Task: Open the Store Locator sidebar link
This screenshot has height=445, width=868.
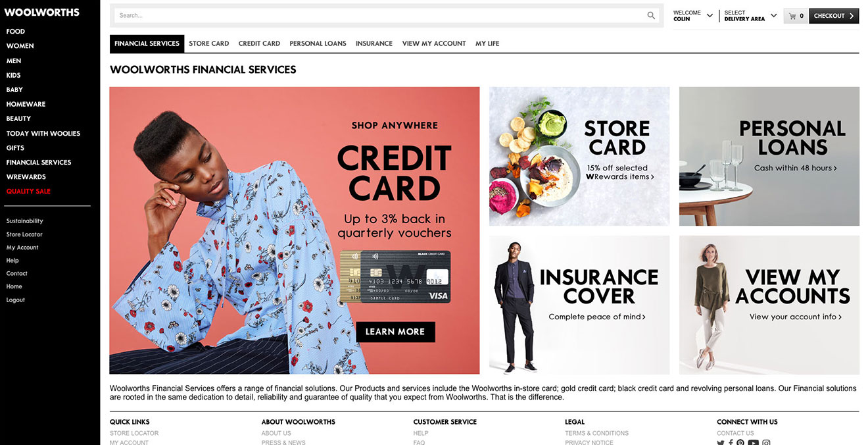Action: coord(24,234)
